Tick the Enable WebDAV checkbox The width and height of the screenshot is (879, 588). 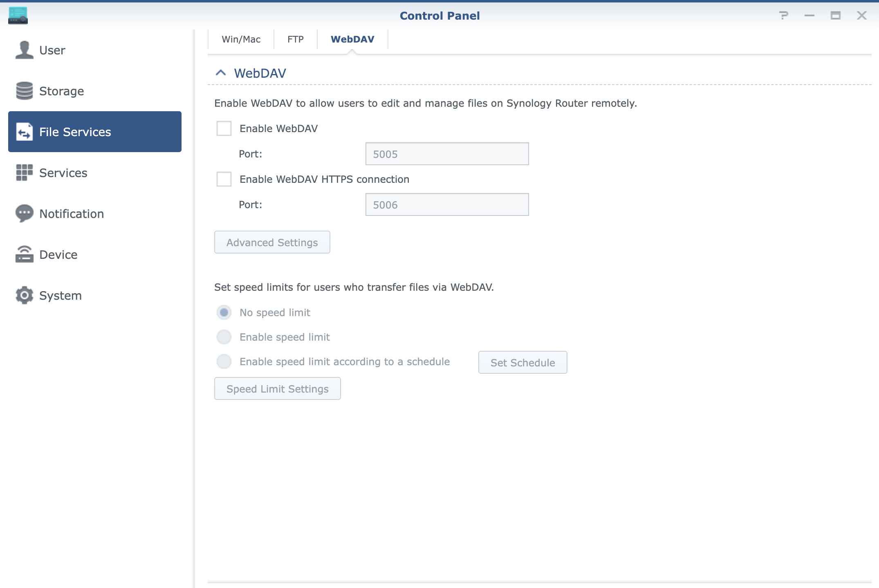pos(224,128)
